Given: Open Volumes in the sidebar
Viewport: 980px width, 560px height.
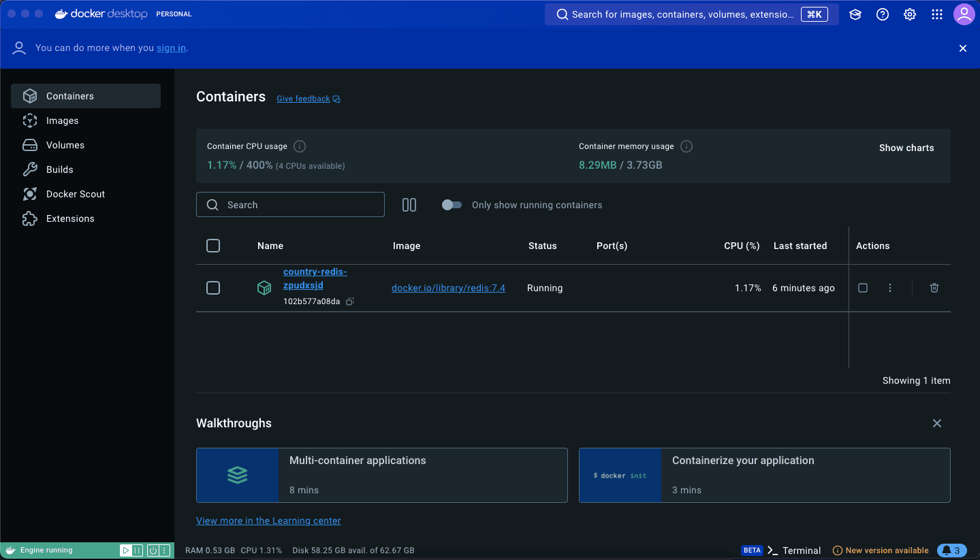Looking at the screenshot, I should (86, 145).
